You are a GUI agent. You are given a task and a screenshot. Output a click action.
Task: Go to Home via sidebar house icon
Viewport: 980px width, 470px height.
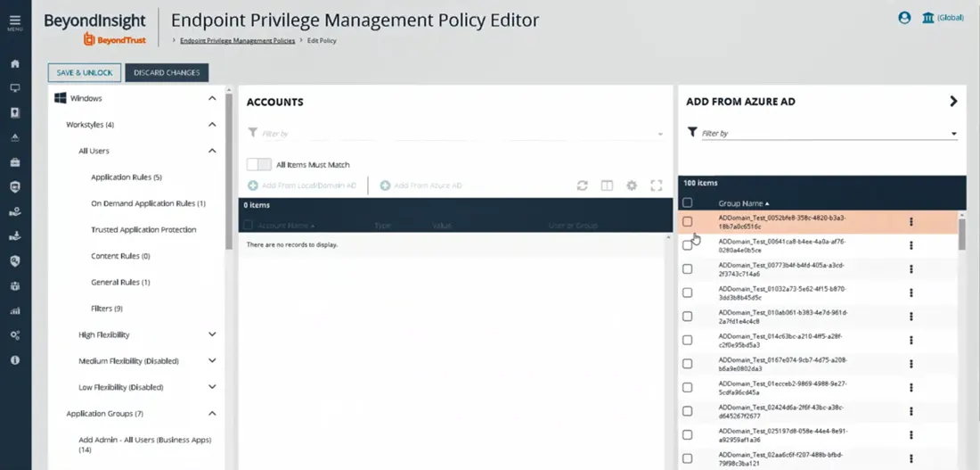[15, 64]
